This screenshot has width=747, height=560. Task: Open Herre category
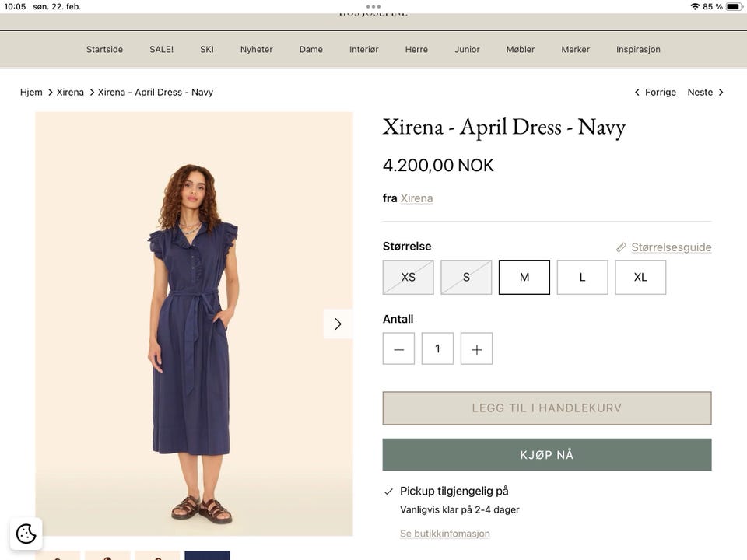416,50
